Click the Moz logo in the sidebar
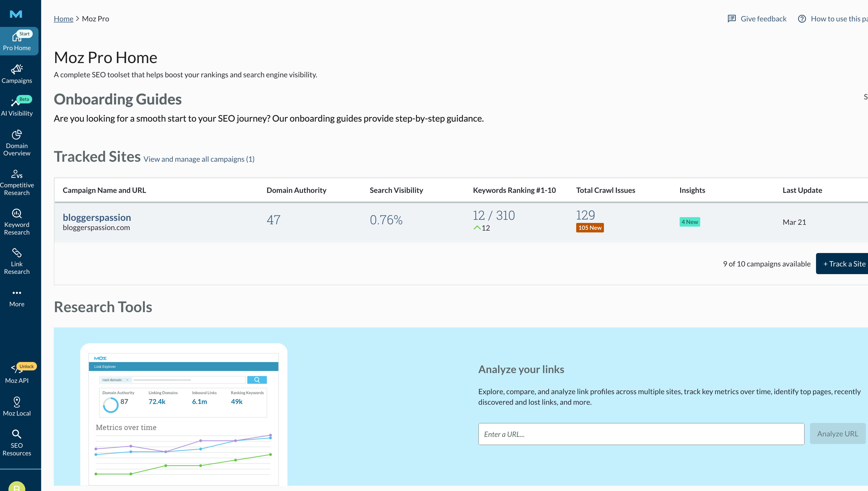 15,14
